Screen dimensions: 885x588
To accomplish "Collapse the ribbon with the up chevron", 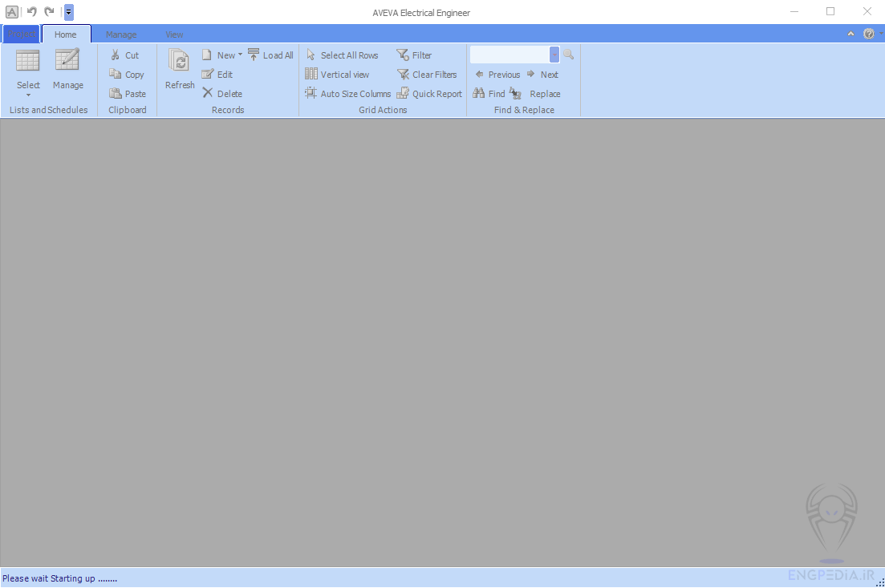I will coord(850,34).
